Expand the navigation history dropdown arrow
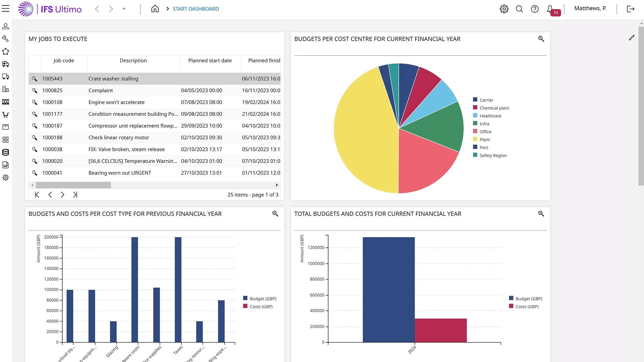 [124, 9]
